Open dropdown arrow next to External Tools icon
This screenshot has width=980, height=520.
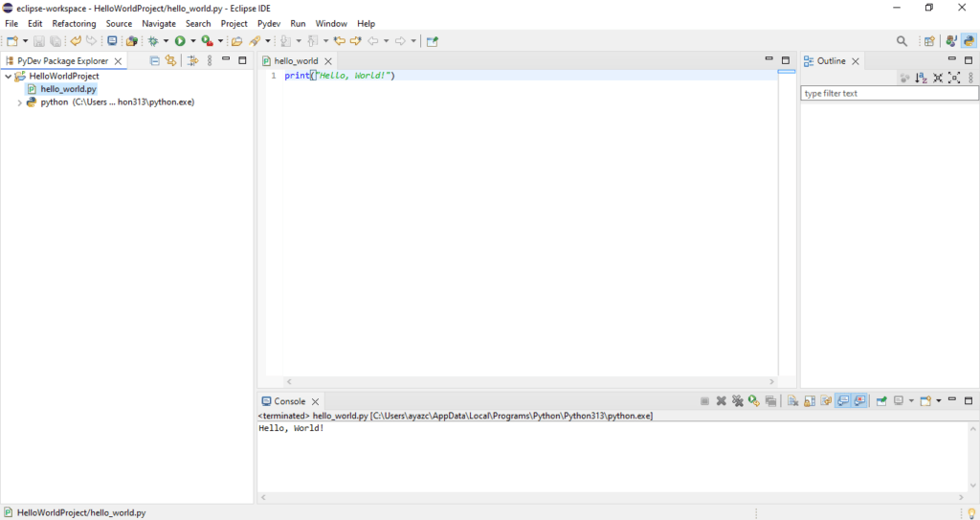click(x=220, y=41)
